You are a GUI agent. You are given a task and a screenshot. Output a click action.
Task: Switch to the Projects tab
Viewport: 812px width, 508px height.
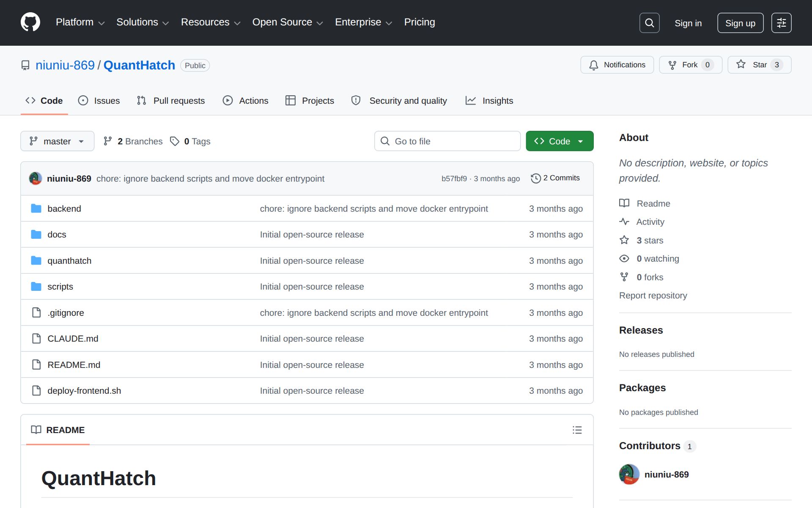(x=310, y=100)
